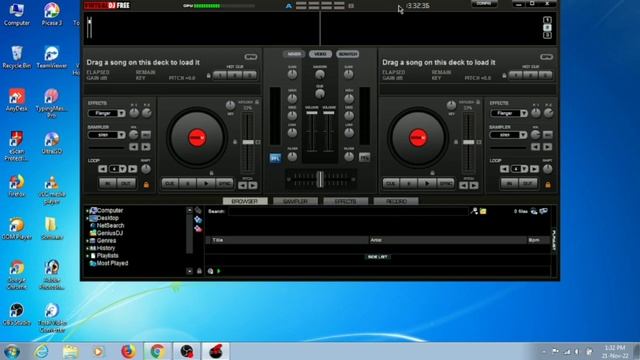
Task: Toggle left channel PFL headphone button
Action: tap(275, 158)
